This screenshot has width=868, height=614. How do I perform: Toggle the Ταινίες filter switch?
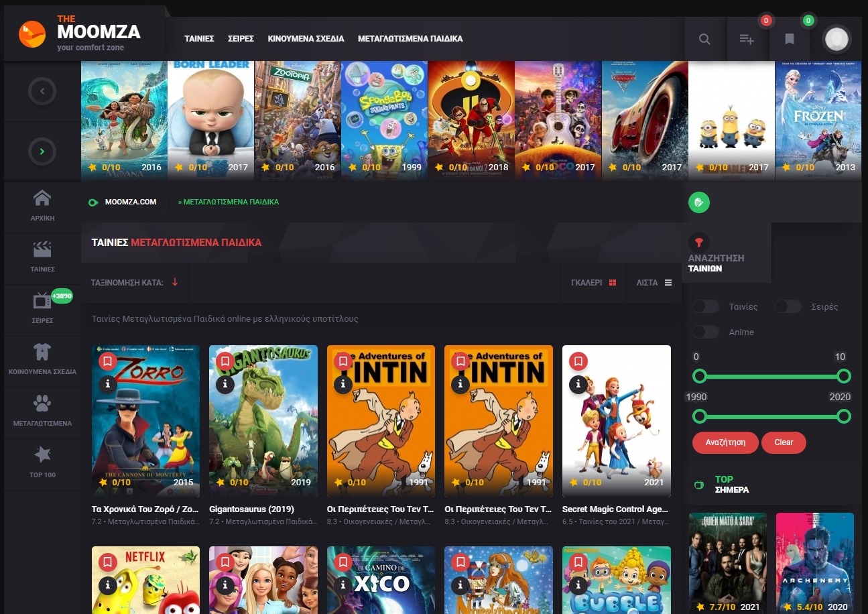point(706,306)
